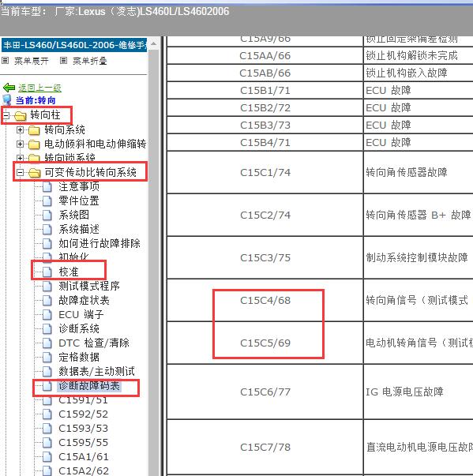The width and height of the screenshot is (473, 476).
Task: Click document icon beside 诊断系统
Action: [47, 329]
